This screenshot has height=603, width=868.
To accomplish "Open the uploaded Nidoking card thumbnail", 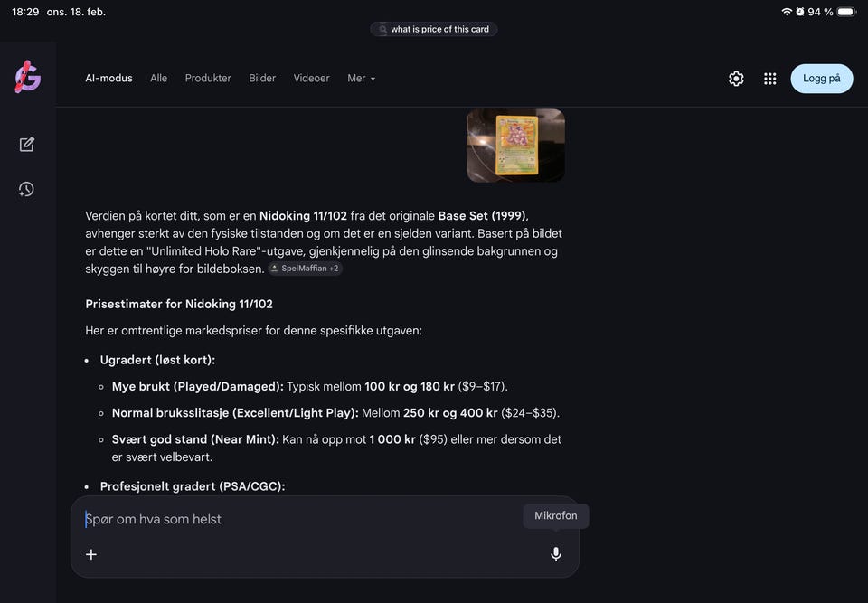I will coord(516,145).
